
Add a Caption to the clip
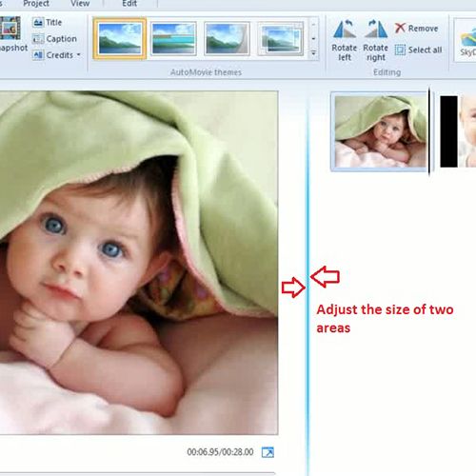click(54, 39)
